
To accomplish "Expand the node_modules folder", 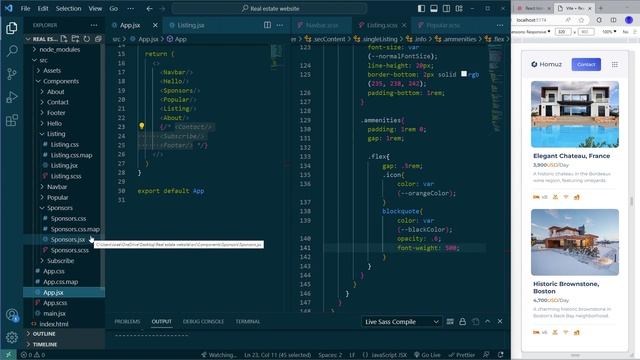I will coord(60,49).
